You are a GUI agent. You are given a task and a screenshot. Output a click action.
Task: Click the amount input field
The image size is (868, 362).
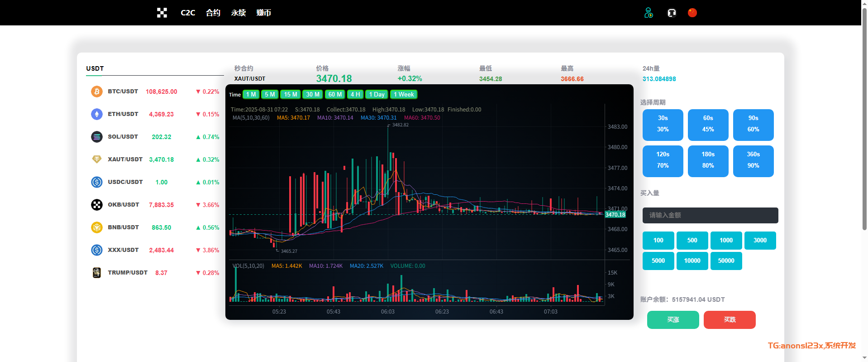pos(710,215)
